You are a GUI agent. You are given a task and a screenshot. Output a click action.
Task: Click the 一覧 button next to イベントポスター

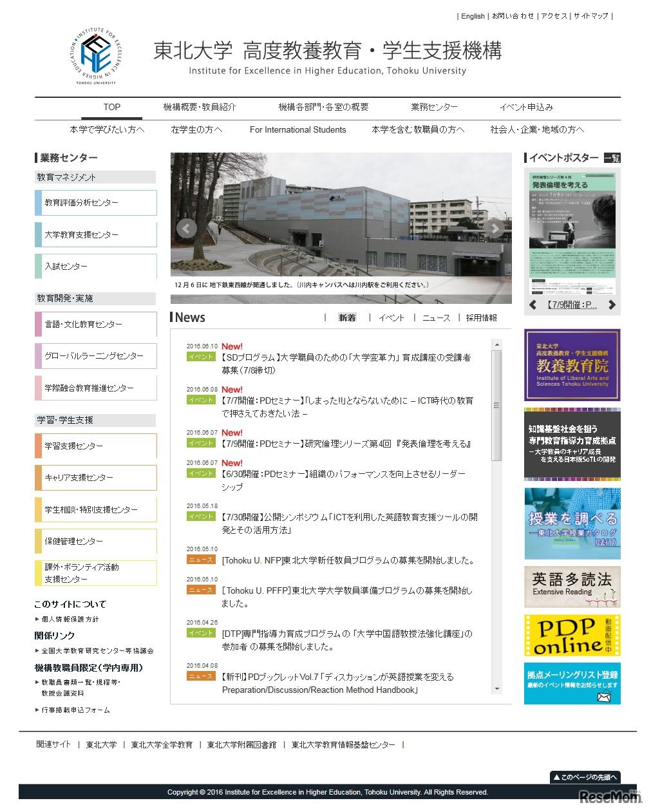(x=613, y=158)
